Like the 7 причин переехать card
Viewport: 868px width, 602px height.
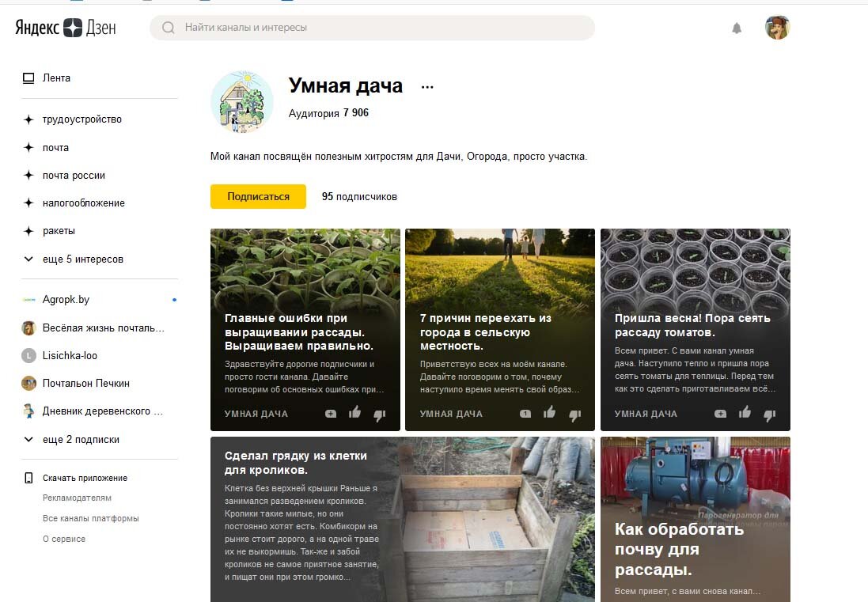pyautogui.click(x=550, y=412)
